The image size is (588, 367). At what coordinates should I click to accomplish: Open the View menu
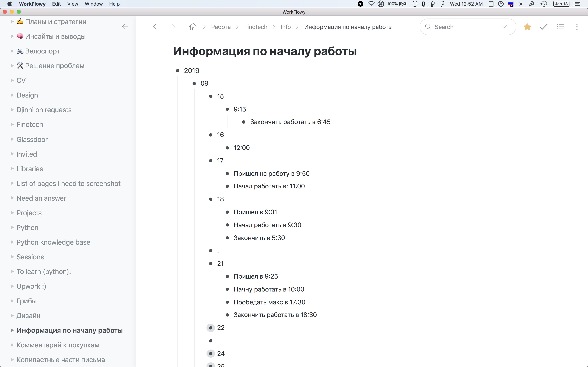pyautogui.click(x=72, y=4)
